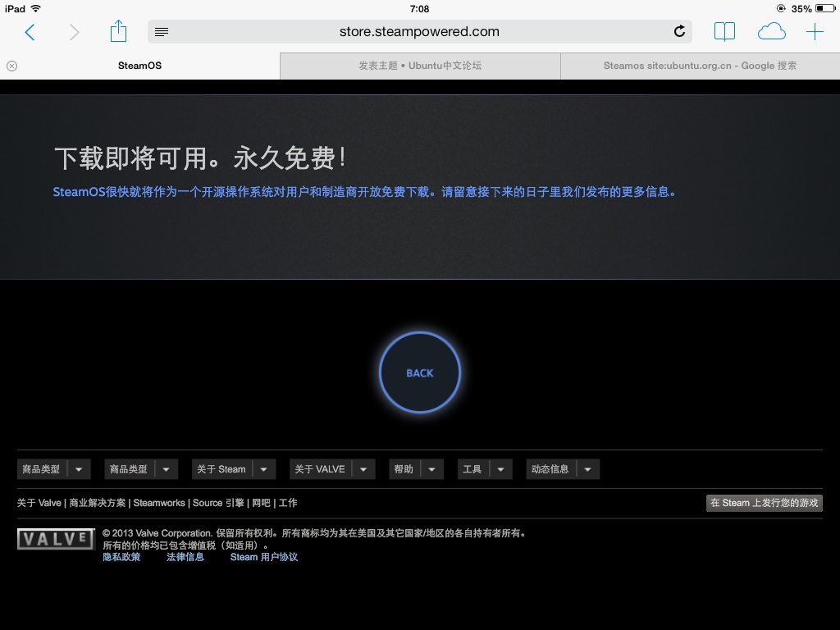Select the heading 下载即将可用。永久免费!
This screenshot has height=630, width=840.
point(200,158)
